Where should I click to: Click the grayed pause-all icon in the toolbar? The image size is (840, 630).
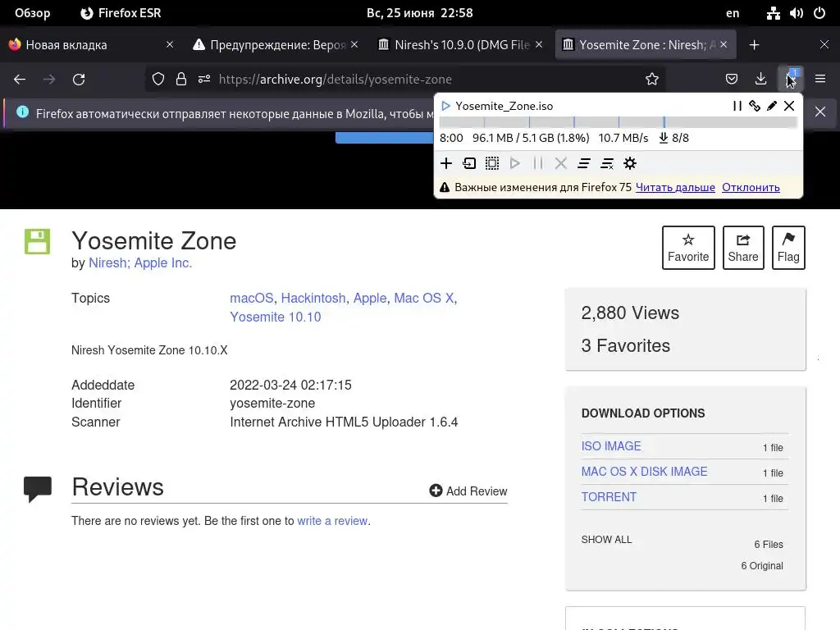pyautogui.click(x=538, y=163)
